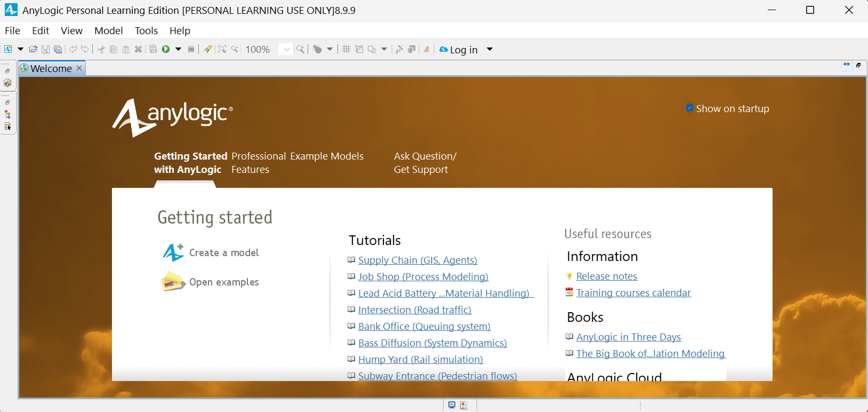Open the Projects tree view sidebar icon
The width and height of the screenshot is (868, 412).
7,114
